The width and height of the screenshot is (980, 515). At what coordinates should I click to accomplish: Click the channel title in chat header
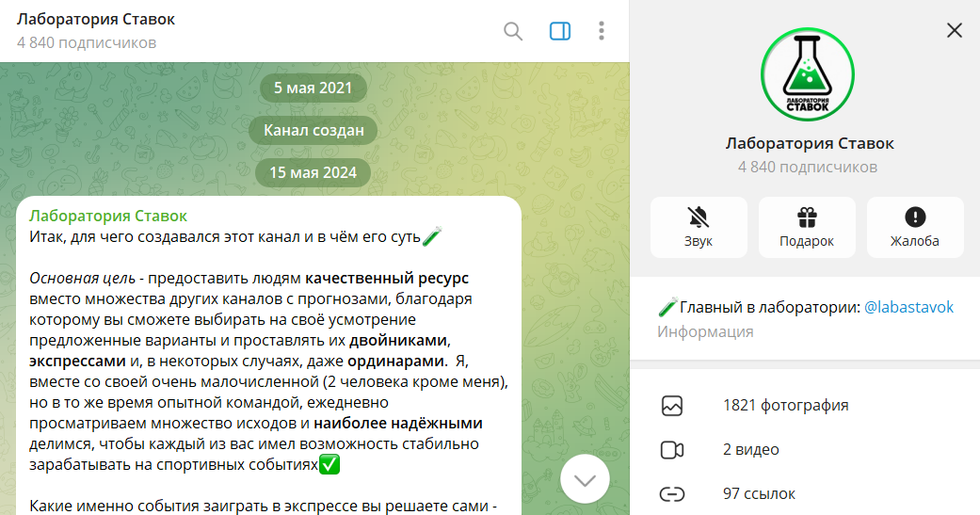click(96, 20)
